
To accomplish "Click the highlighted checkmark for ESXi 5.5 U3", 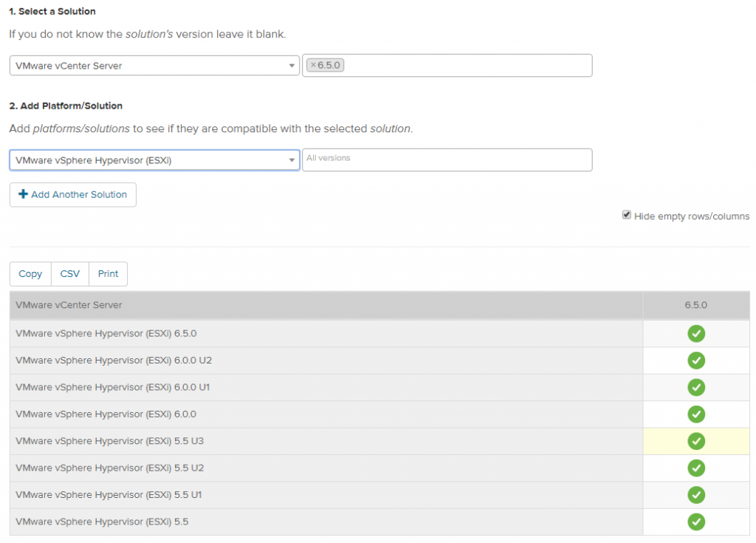I will [x=695, y=441].
